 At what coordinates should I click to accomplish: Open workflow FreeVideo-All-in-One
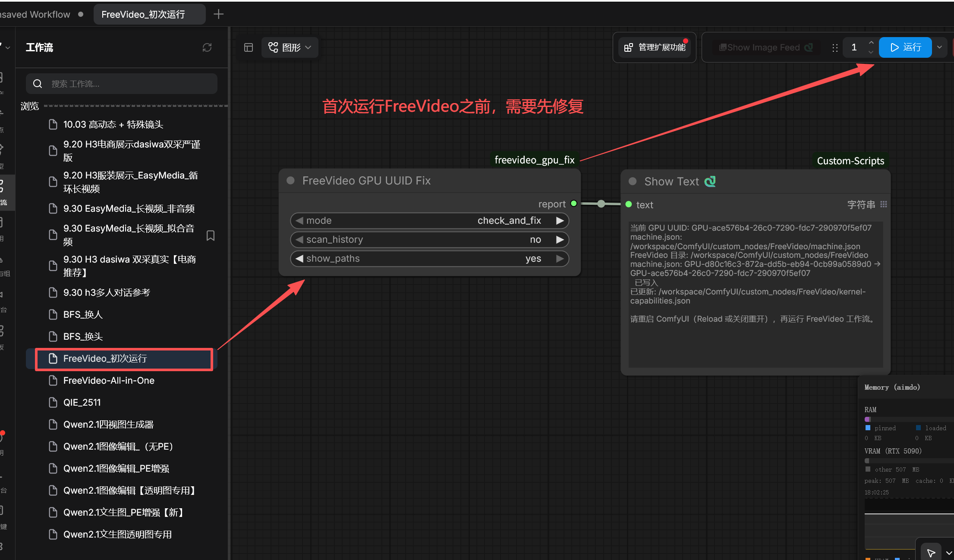[x=122, y=381]
